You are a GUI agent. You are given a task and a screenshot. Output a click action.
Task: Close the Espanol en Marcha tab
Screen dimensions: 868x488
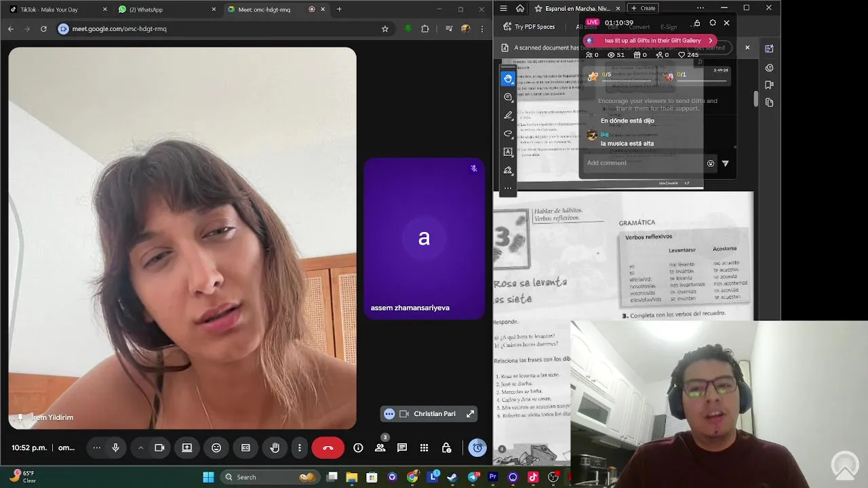(x=618, y=9)
